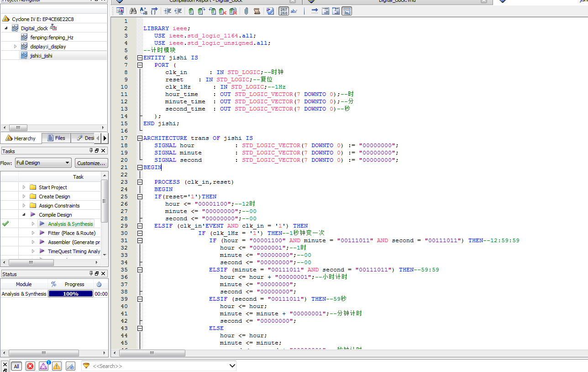
Task: Click the clock time column icon in Status
Action: 99,284
